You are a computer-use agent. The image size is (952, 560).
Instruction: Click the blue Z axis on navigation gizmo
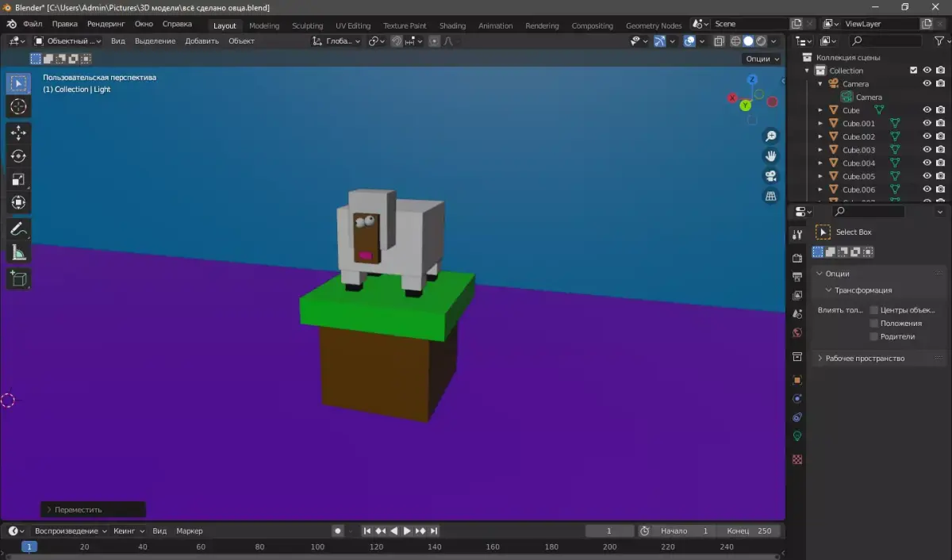pyautogui.click(x=752, y=79)
